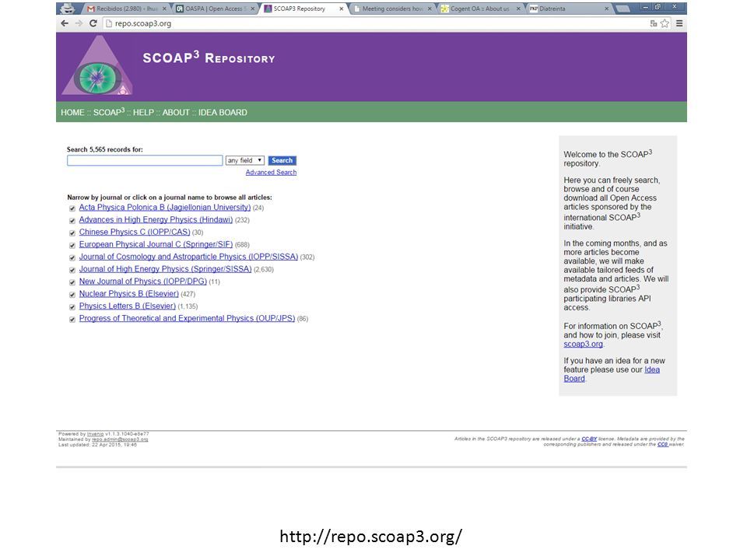The width and height of the screenshot is (747, 560).
Task: Close the Recibidos Gmail tab
Action: tap(164, 9)
